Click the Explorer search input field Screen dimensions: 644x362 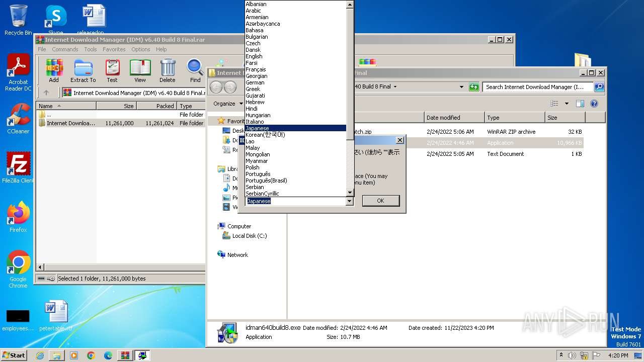point(538,87)
